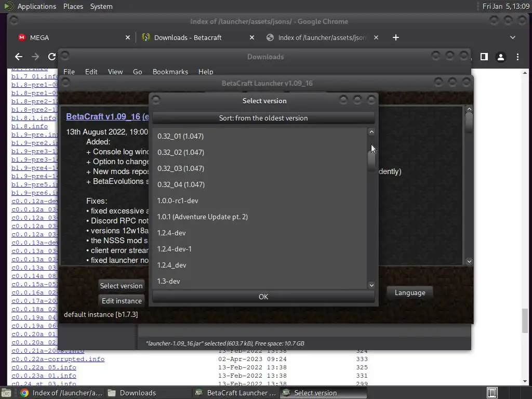Open Bookmarks menu in Downloads window

170,72
